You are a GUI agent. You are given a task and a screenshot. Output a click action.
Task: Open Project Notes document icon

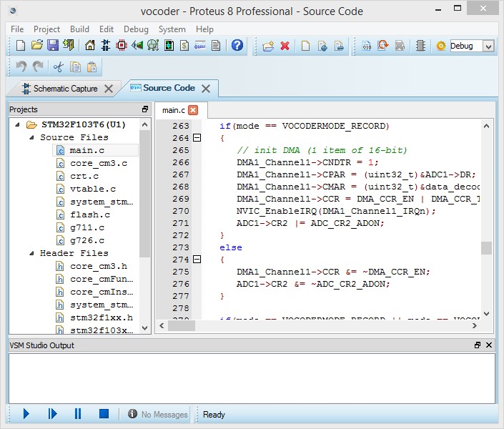(x=216, y=45)
